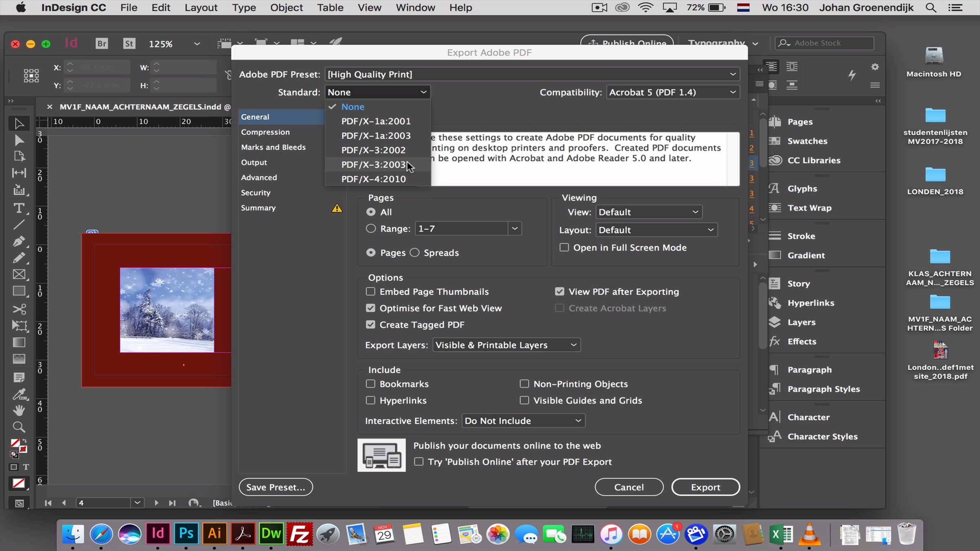The image size is (980, 551).
Task: Go to next page in document
Action: click(156, 503)
